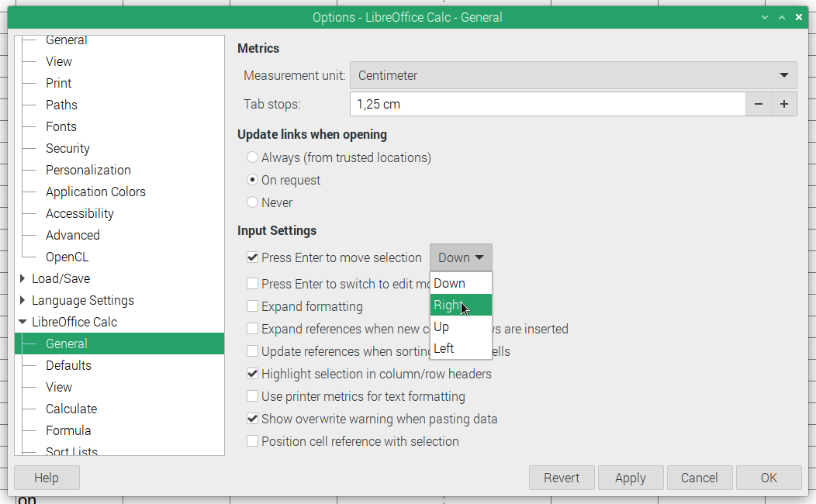Select On request radio option
The image size is (816, 504).
point(252,180)
